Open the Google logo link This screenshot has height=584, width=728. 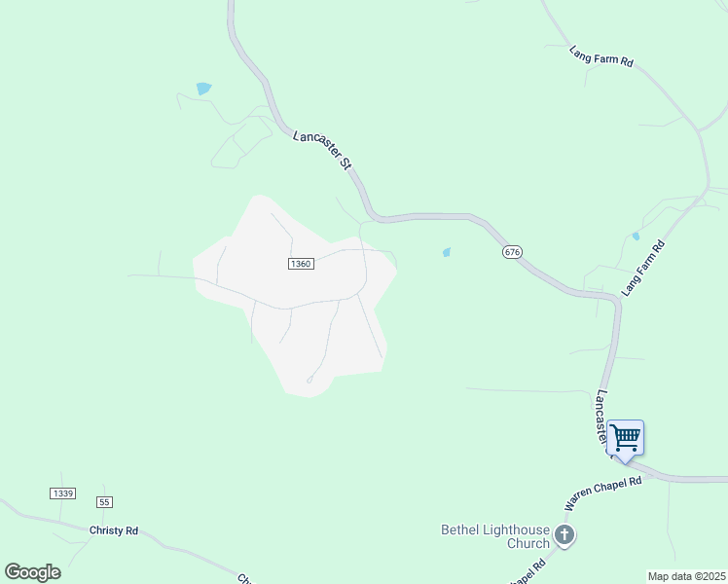pos(32,572)
